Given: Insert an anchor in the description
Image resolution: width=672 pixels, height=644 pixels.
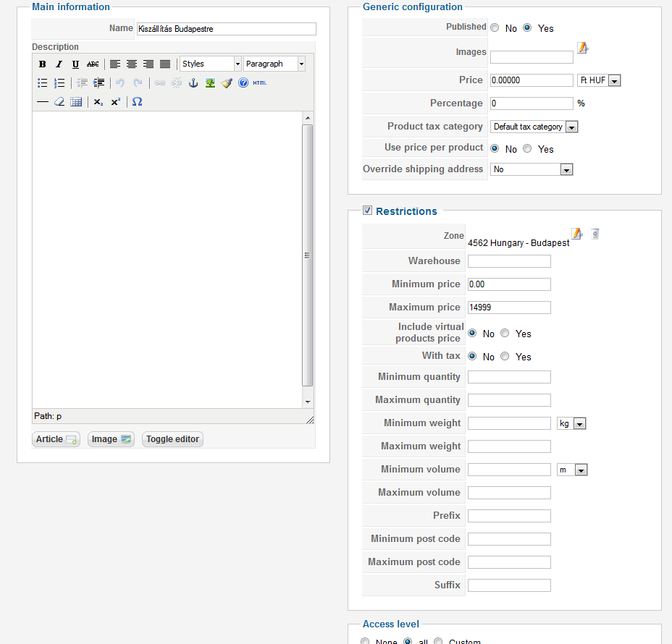Looking at the screenshot, I should click(193, 83).
